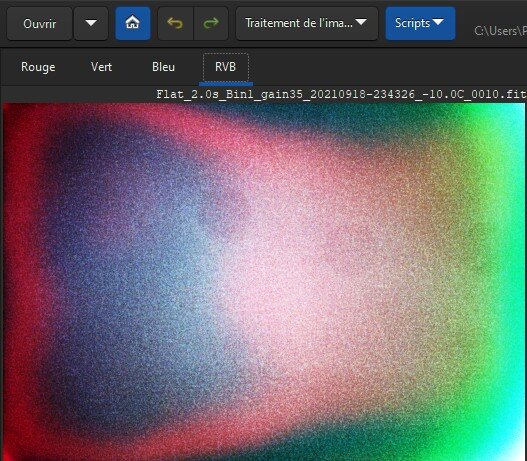Redo with the green forward arrow
Screen dimensions: 527x461
pyautogui.click(x=211, y=24)
